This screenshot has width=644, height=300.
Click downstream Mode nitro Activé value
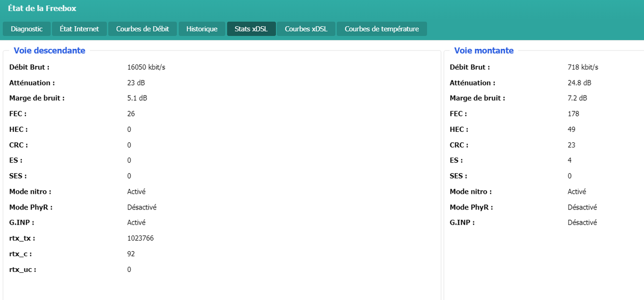136,191
